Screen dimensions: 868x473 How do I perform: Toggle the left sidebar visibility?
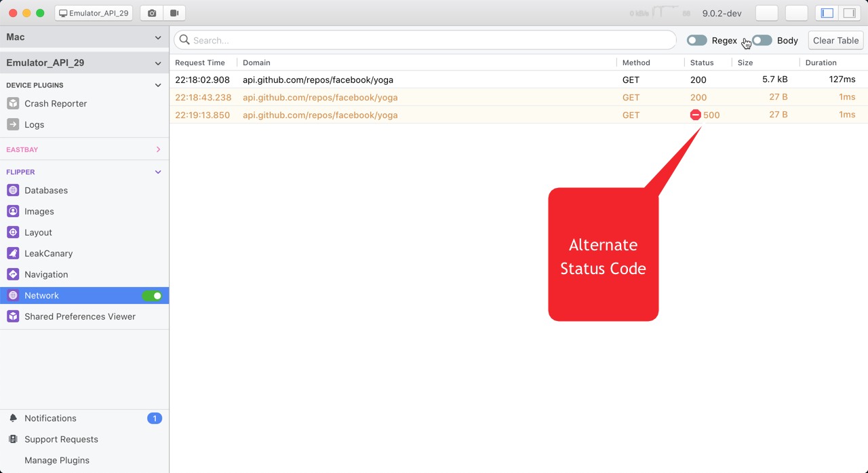coord(827,13)
